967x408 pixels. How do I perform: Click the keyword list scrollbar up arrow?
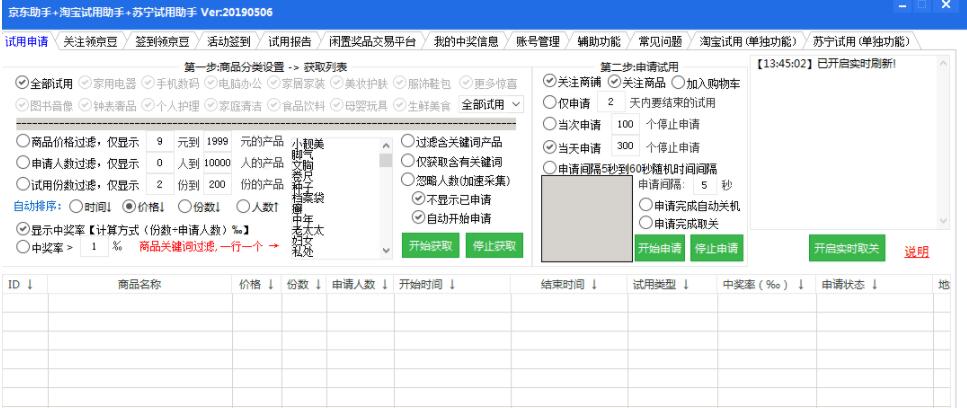click(x=387, y=145)
